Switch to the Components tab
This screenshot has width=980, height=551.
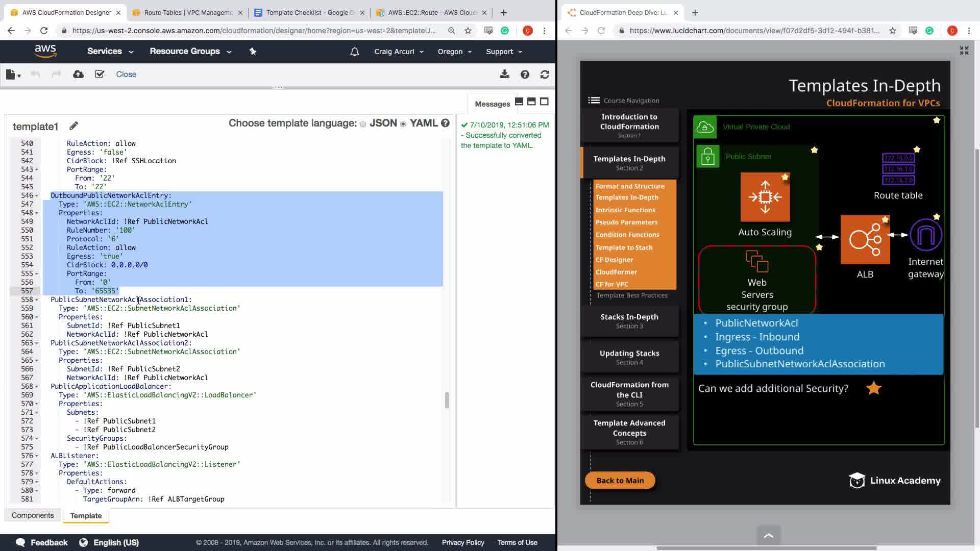[x=33, y=515]
